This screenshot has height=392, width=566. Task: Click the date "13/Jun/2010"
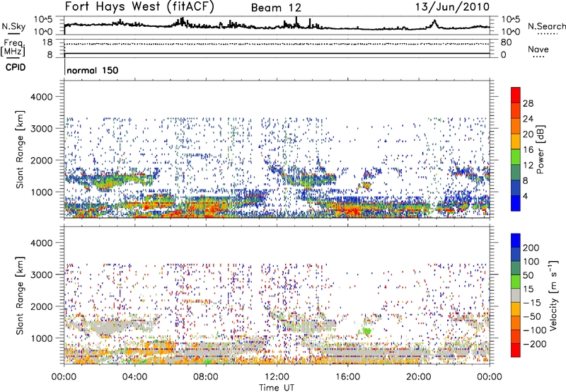click(452, 6)
